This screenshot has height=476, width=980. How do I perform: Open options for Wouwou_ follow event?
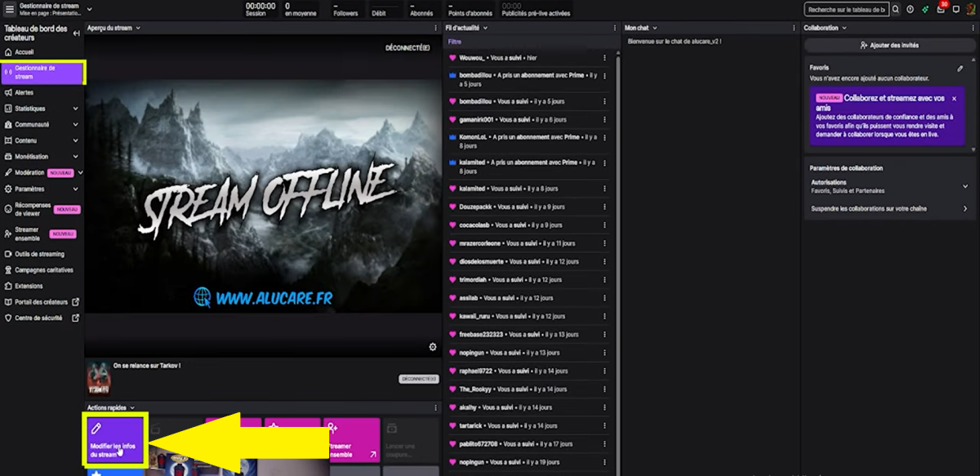pos(604,58)
